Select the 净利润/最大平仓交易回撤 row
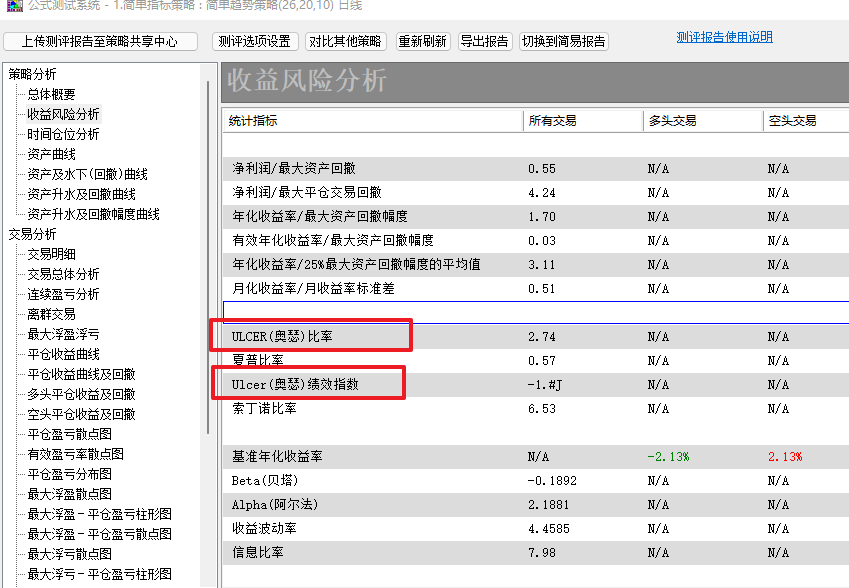The height and width of the screenshot is (588, 849). point(536,193)
